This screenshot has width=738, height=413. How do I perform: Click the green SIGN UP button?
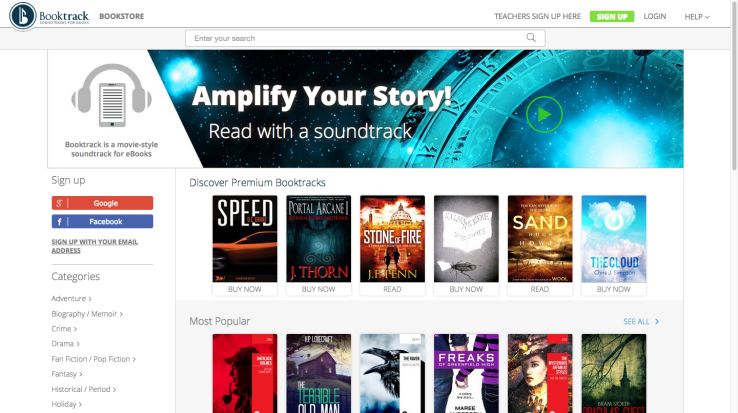612,16
